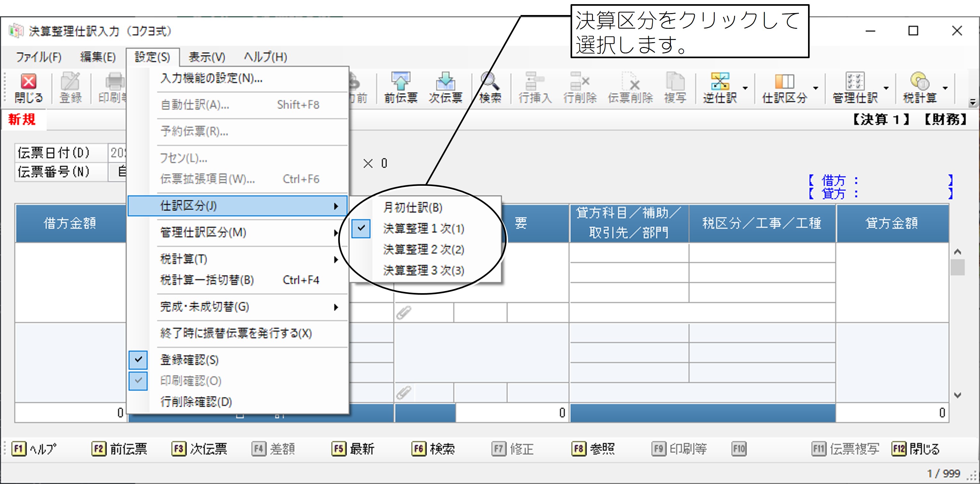Choose 入力機能の設定(N)... menu entry
The width and height of the screenshot is (980, 484).
pos(238,78)
